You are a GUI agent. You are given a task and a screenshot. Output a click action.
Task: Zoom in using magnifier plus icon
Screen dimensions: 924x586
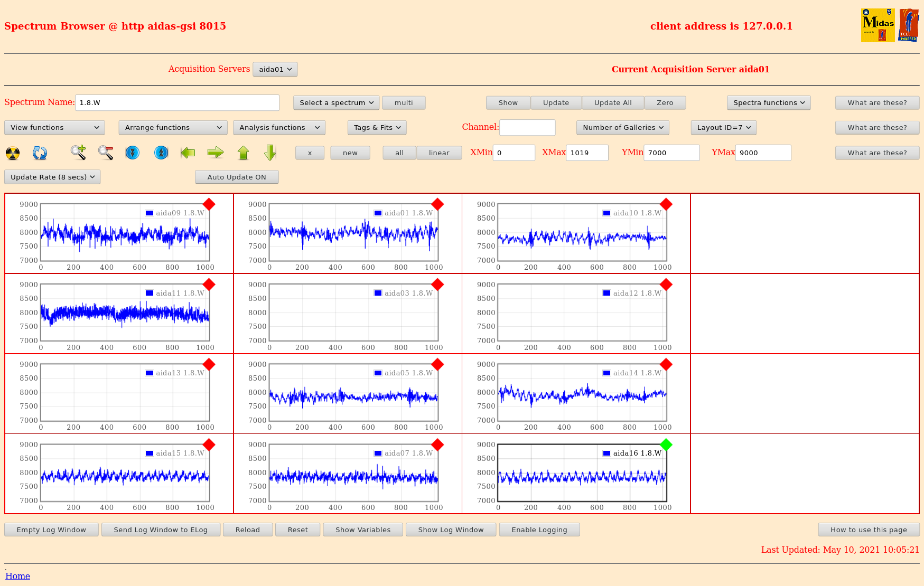click(78, 153)
